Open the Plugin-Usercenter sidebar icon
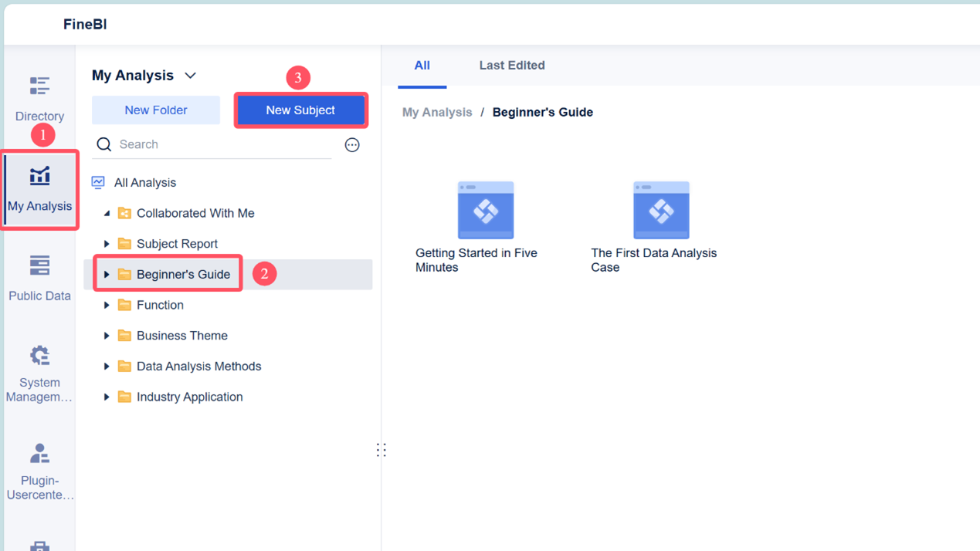This screenshot has width=980, height=551. [x=39, y=454]
